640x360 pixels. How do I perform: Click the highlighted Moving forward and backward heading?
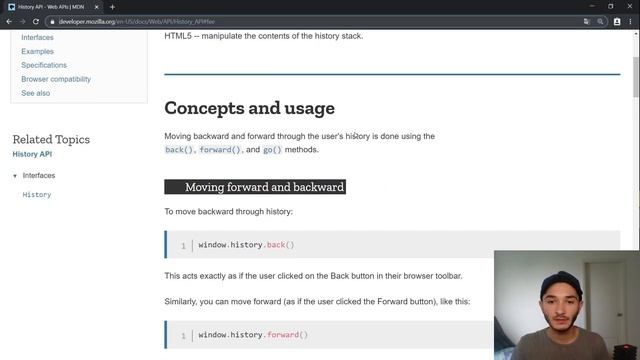pyautogui.click(x=255, y=187)
